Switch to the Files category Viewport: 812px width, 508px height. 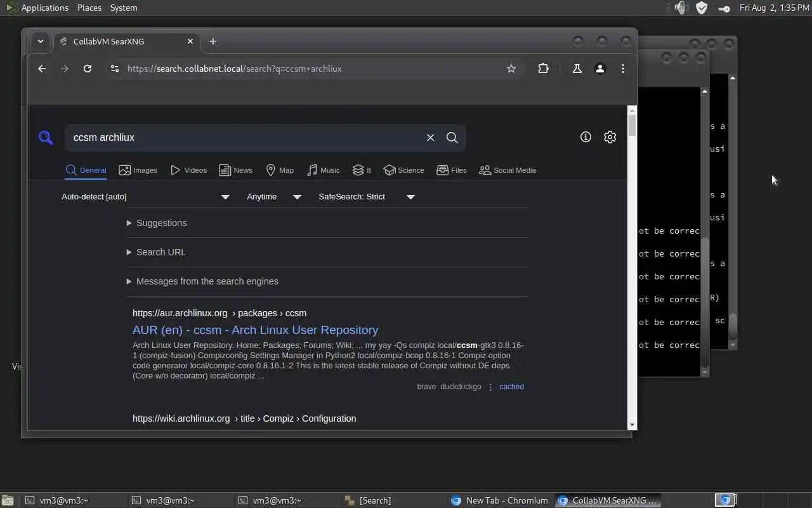(452, 170)
